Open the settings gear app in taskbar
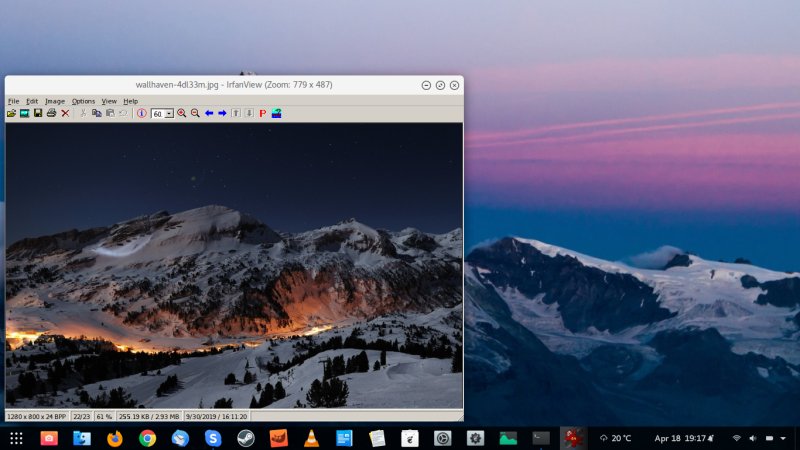 475,438
